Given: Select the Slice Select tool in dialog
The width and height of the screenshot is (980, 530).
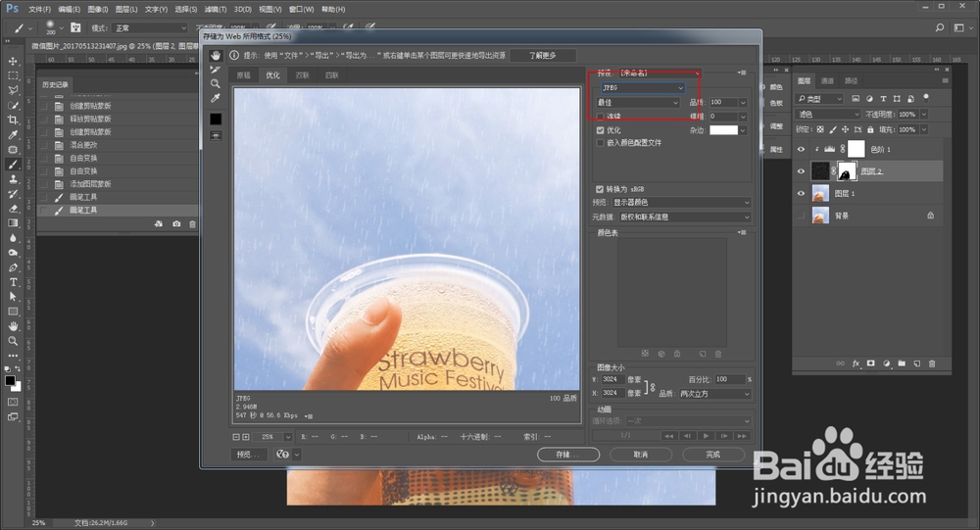Looking at the screenshot, I should click(216, 70).
